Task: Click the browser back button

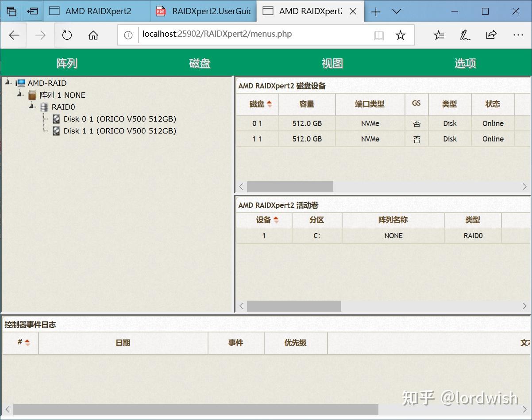Action: click(14, 35)
